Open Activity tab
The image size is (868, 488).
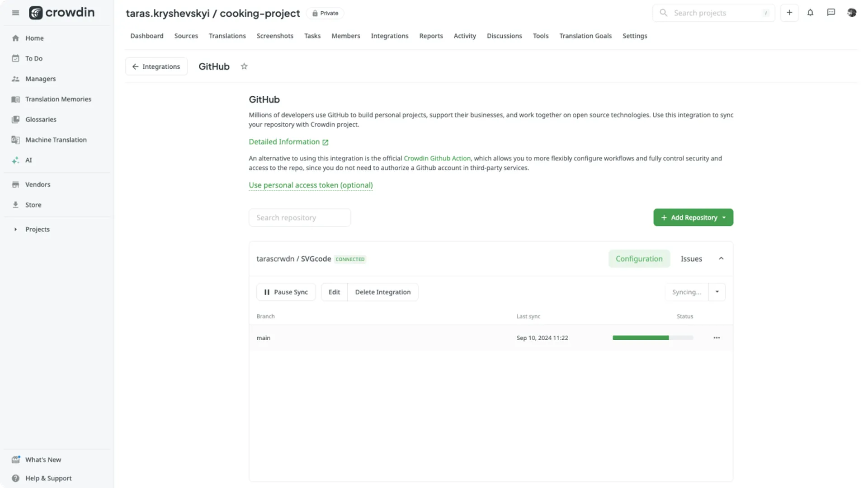pyautogui.click(x=465, y=36)
